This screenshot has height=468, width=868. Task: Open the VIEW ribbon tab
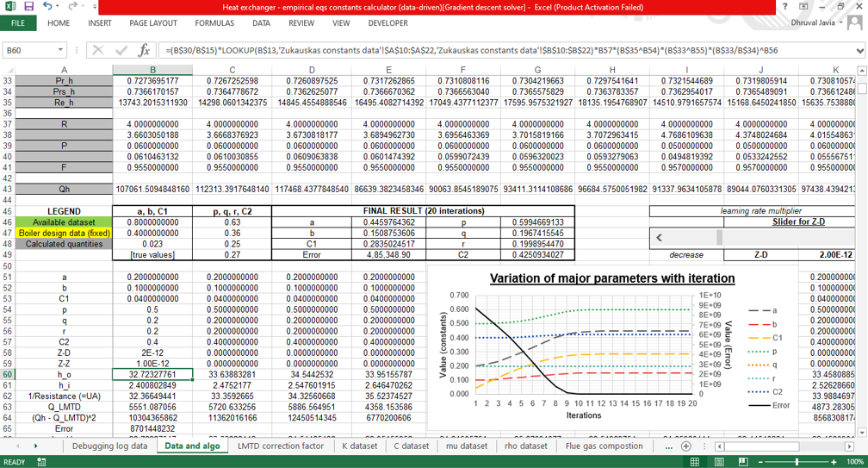pyautogui.click(x=341, y=22)
